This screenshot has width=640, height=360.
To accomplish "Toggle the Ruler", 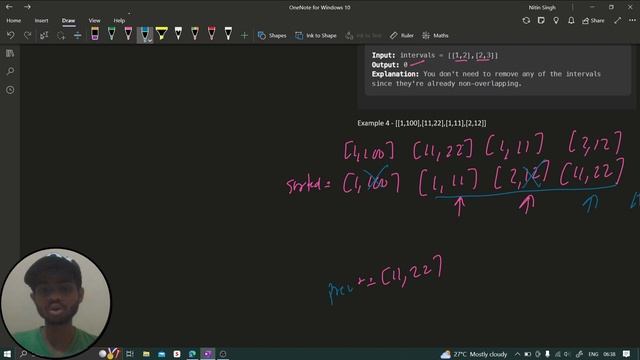I will (x=402, y=36).
